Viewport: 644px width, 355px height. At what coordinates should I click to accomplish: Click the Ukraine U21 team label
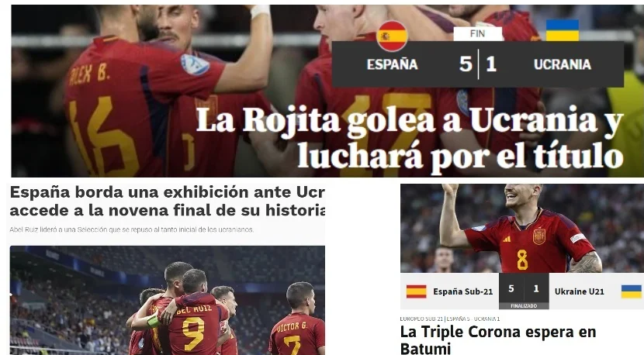click(x=579, y=291)
